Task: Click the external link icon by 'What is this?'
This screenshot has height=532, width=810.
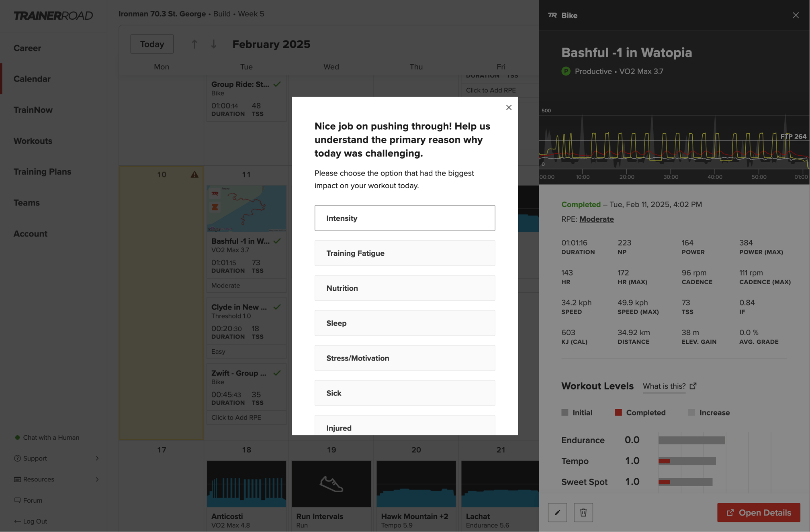Action: [693, 386]
